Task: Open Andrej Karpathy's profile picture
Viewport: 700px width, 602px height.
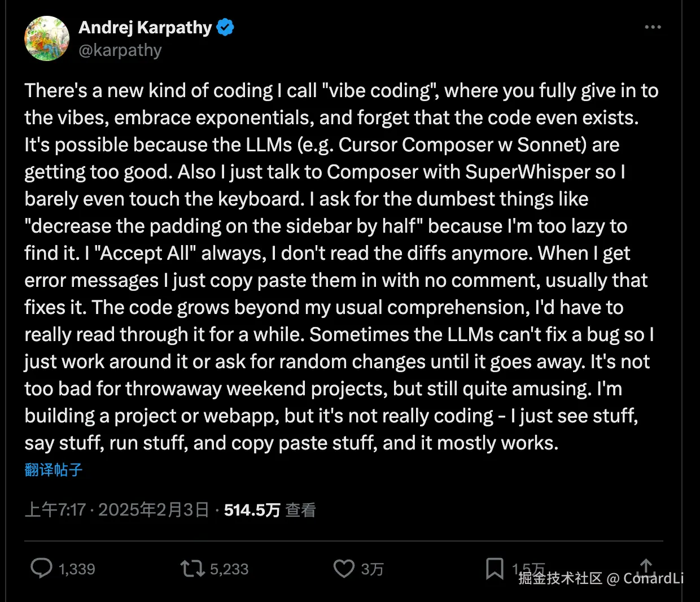Action: [x=47, y=38]
